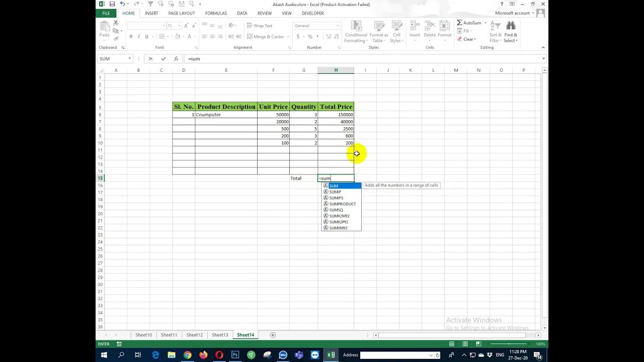Image resolution: width=644 pixels, height=362 pixels.
Task: Toggle Normal view in status bar
Action: 452,344
